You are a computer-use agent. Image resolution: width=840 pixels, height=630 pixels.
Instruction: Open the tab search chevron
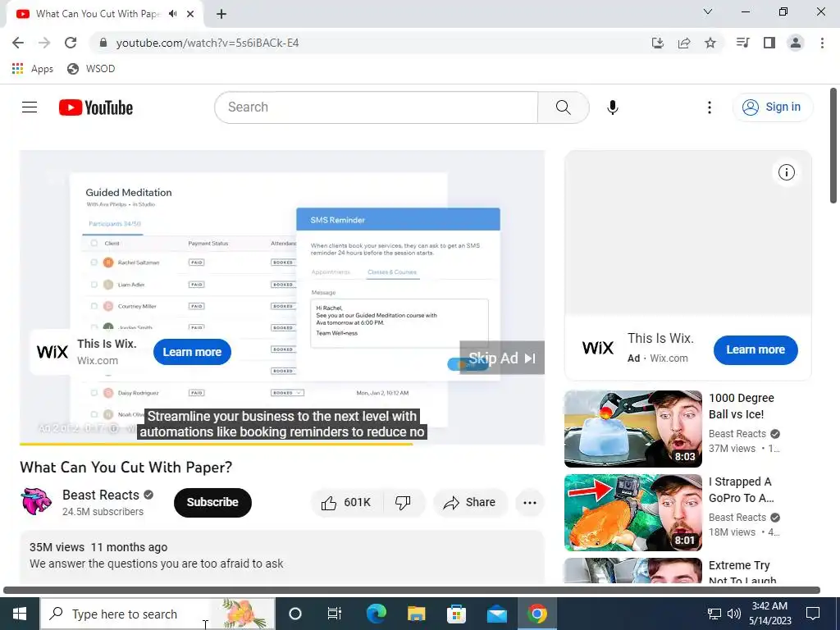pyautogui.click(x=708, y=11)
